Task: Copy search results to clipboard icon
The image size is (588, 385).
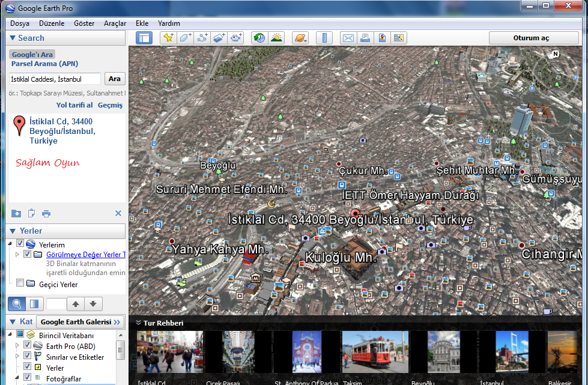Action: point(31,213)
